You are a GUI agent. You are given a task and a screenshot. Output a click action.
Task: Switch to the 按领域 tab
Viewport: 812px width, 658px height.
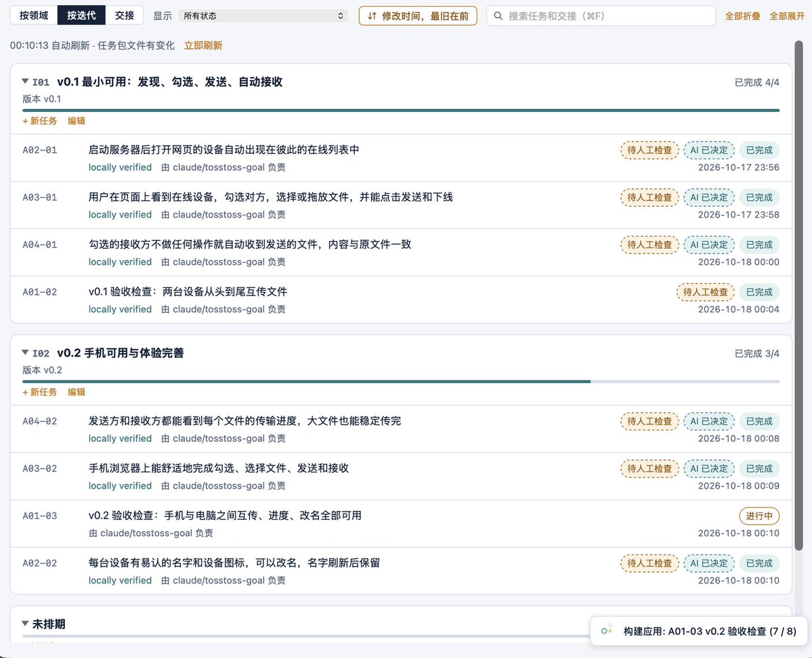click(x=34, y=16)
